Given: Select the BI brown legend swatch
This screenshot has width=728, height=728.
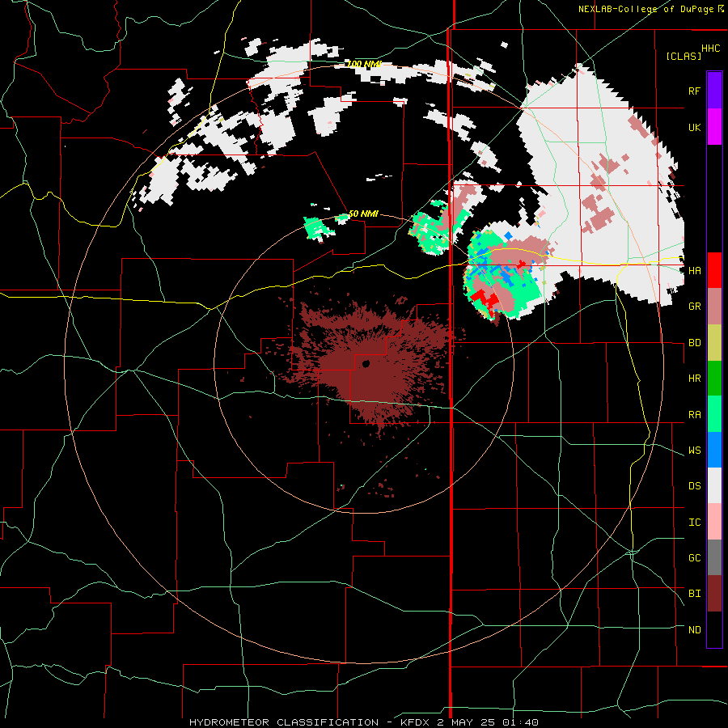Looking at the screenshot, I should (x=714, y=594).
